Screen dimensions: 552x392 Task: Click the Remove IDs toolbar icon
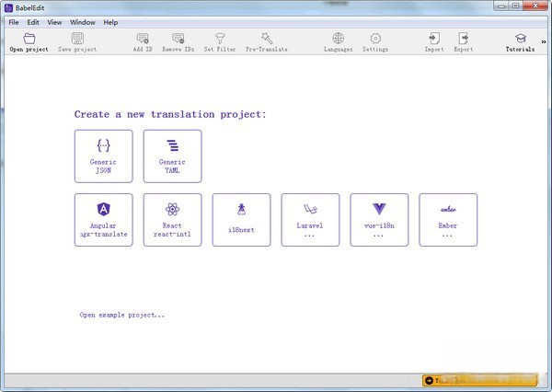tap(178, 39)
